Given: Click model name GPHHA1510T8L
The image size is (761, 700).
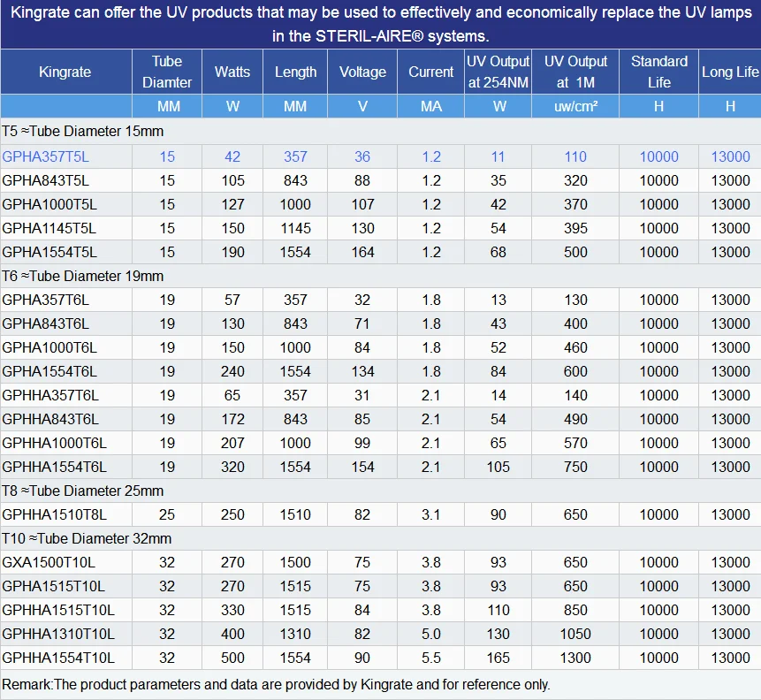Looking at the screenshot, I should point(54,514).
